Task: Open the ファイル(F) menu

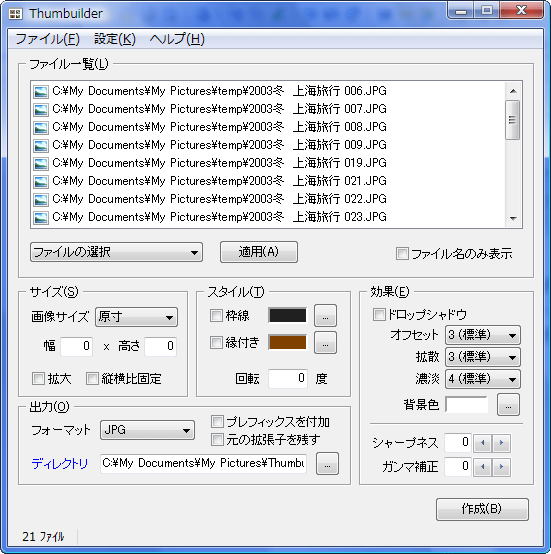Action: pos(48,39)
